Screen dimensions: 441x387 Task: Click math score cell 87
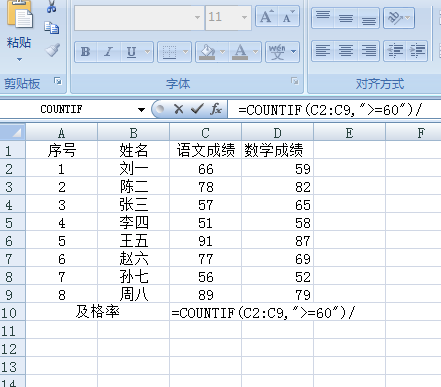[x=277, y=240]
